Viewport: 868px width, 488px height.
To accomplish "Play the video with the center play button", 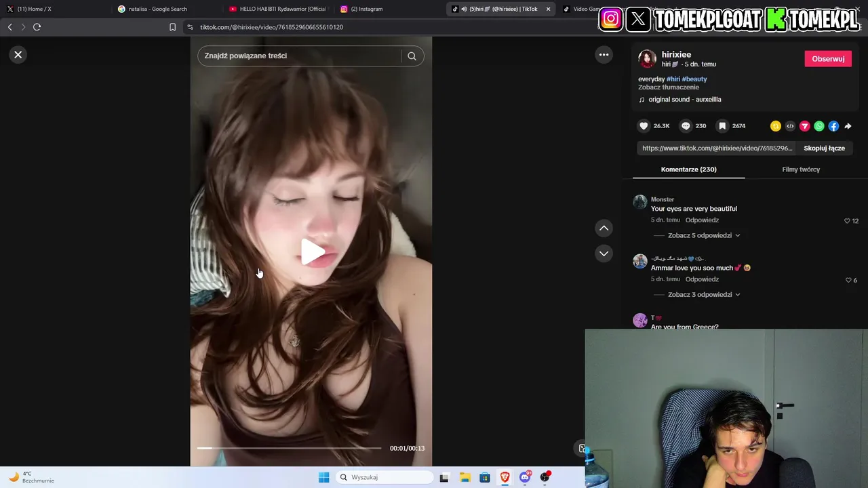I will coord(313,251).
